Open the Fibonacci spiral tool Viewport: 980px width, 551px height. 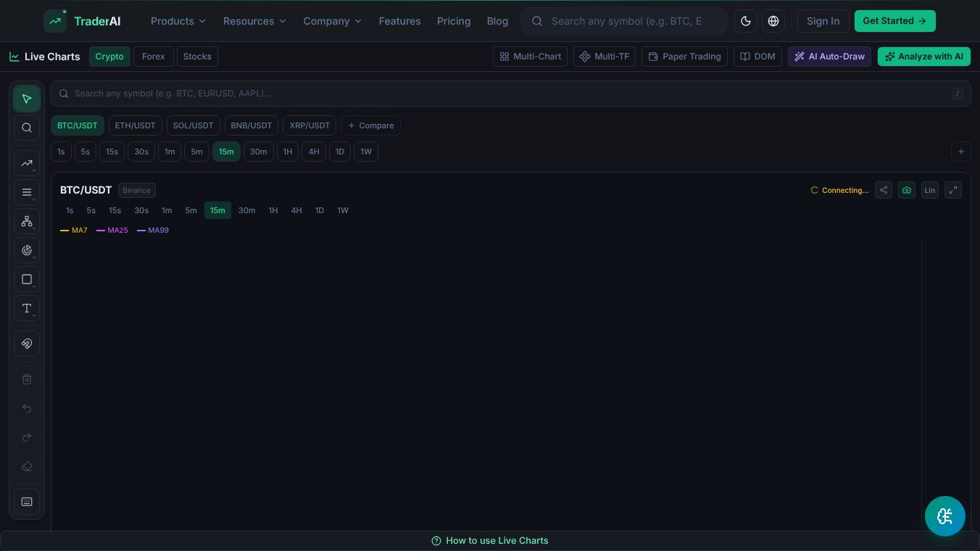point(27,250)
